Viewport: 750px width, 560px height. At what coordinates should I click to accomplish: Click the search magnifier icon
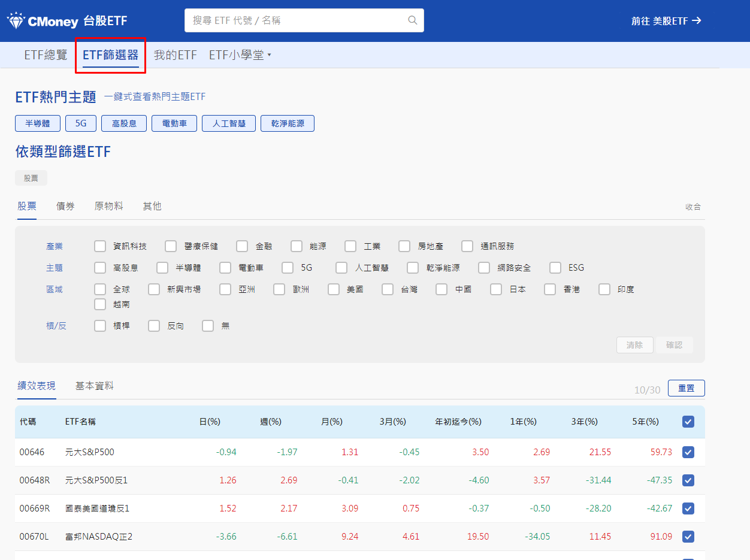pyautogui.click(x=412, y=20)
